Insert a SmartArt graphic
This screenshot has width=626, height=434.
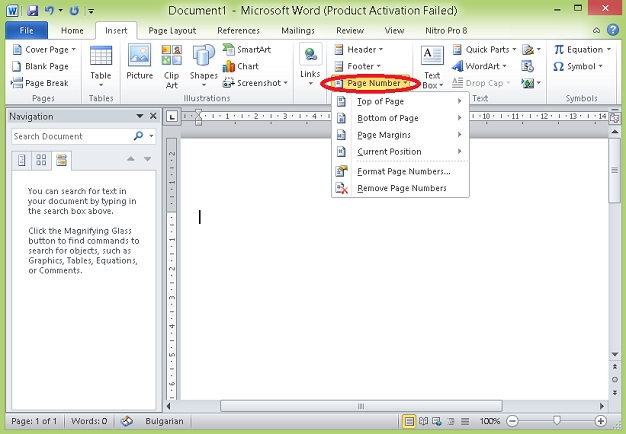(x=246, y=49)
